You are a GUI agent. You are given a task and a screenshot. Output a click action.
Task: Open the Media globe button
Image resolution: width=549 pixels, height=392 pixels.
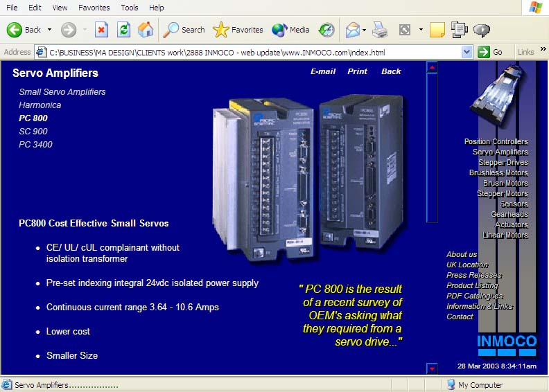290,30
